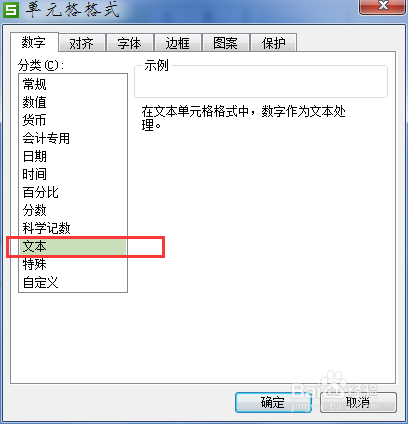Choose 百分比 category
The image size is (408, 424).
point(73,192)
